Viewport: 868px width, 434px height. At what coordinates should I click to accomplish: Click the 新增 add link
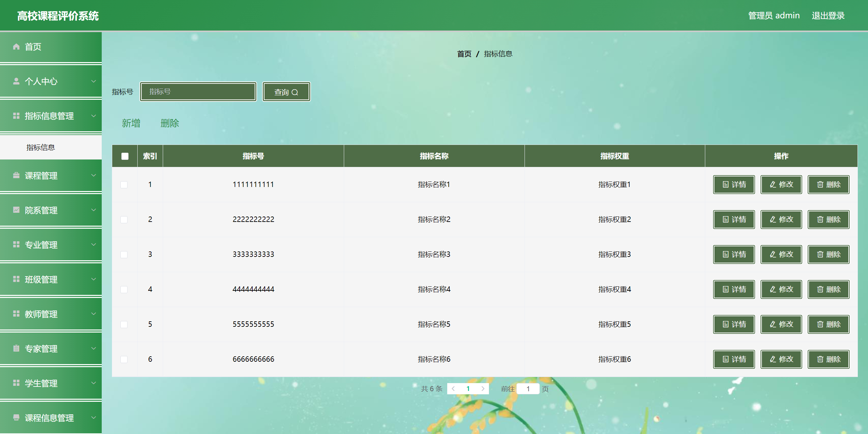(131, 123)
